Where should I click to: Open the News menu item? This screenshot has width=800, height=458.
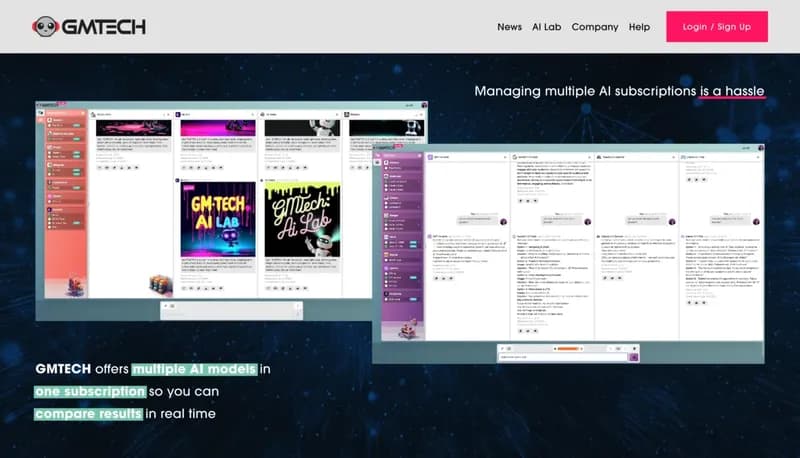(x=509, y=27)
